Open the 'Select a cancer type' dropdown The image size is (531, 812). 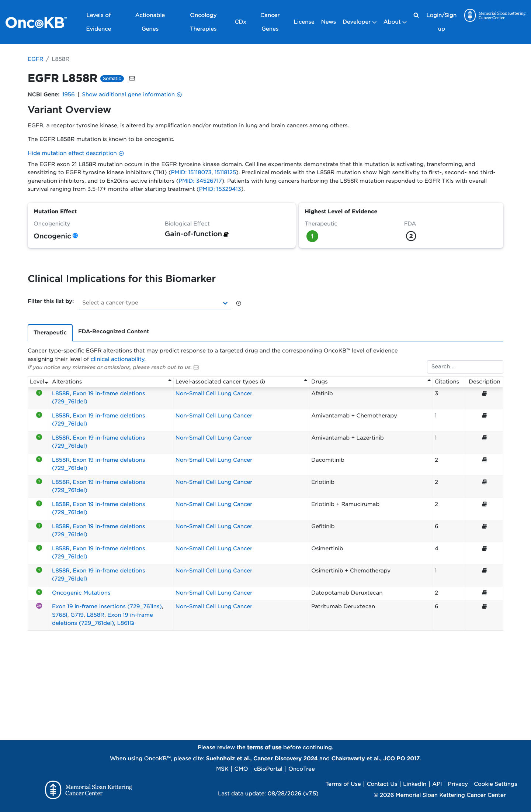[x=155, y=303]
